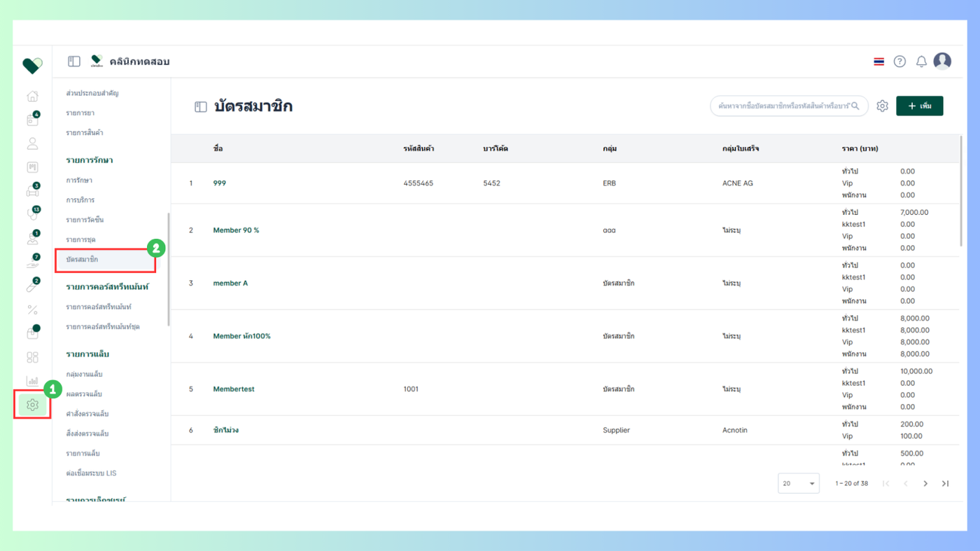Open notifications with the bell icon

point(921,62)
